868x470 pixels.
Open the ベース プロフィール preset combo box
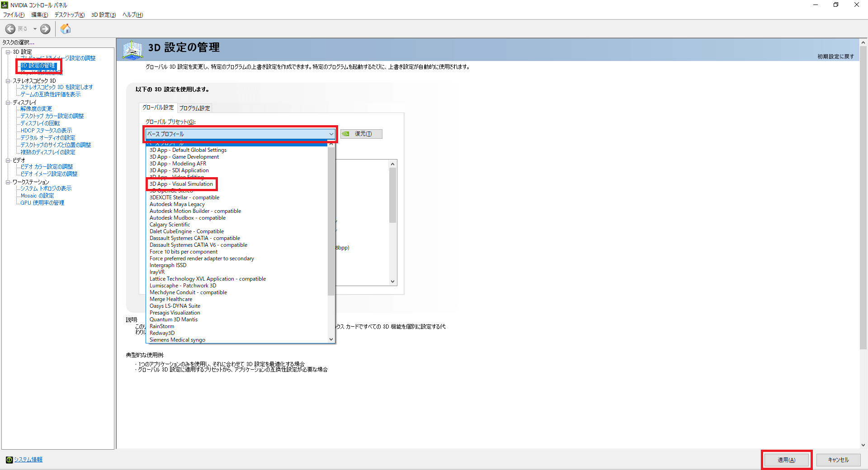241,134
